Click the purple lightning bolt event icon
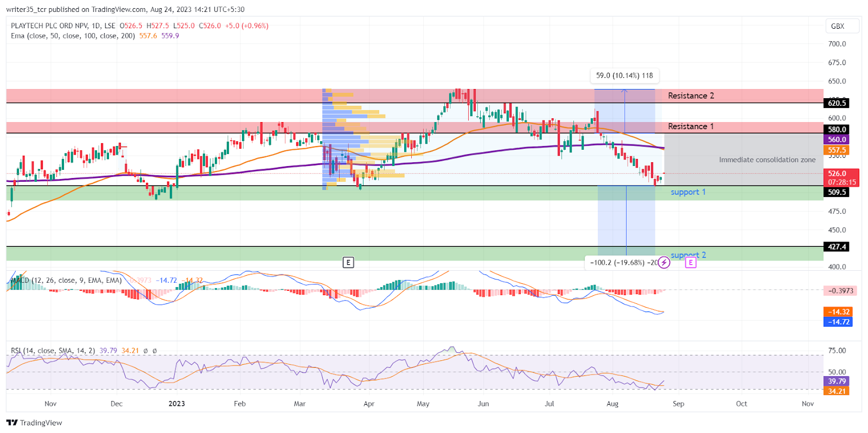 coord(664,263)
